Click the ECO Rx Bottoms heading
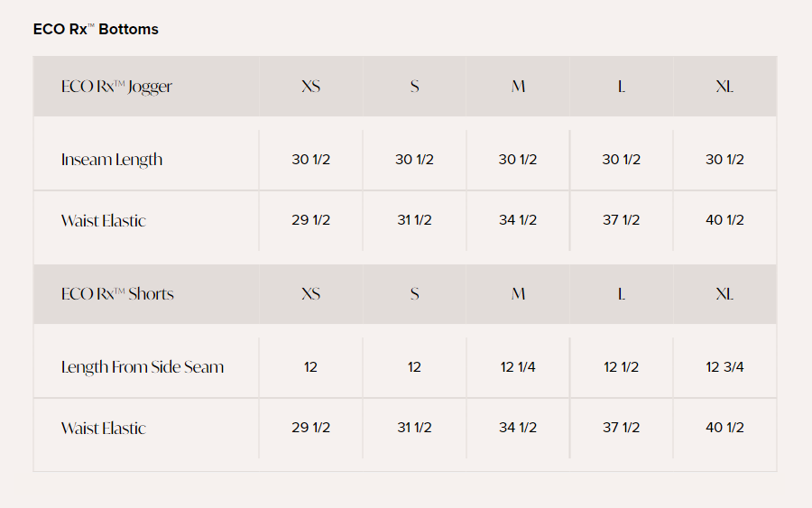This screenshot has width=812, height=508. tap(96, 29)
